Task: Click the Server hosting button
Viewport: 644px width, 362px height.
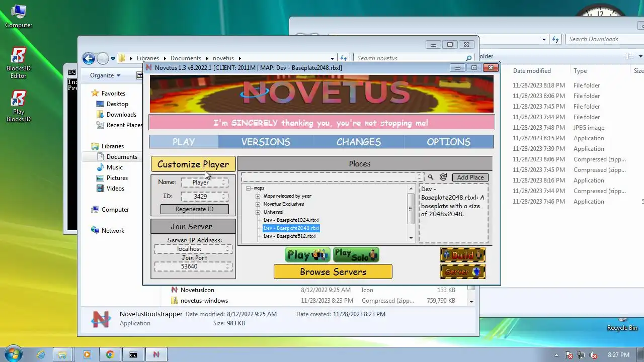Action: (x=463, y=271)
